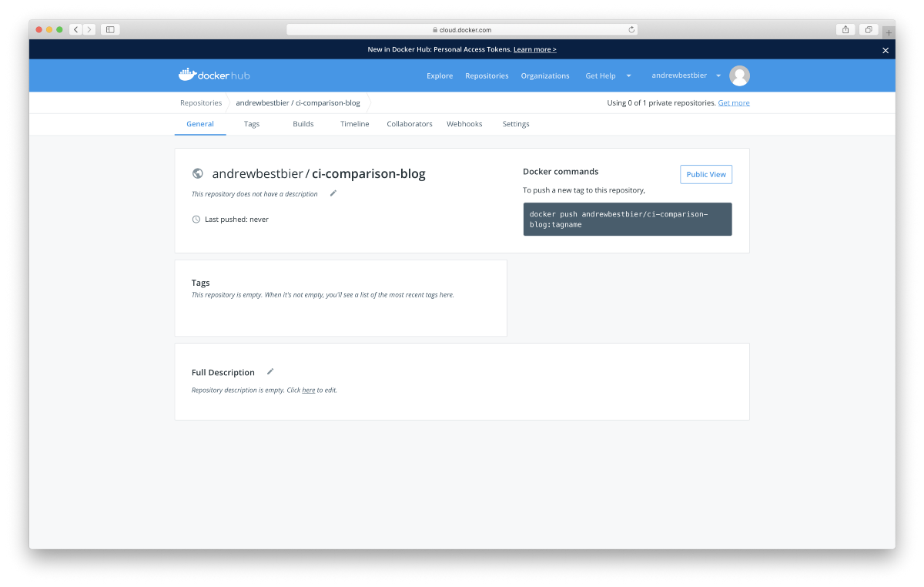Toggle Safari sidebar button
Viewport: 924px width, 587px height.
click(x=110, y=29)
